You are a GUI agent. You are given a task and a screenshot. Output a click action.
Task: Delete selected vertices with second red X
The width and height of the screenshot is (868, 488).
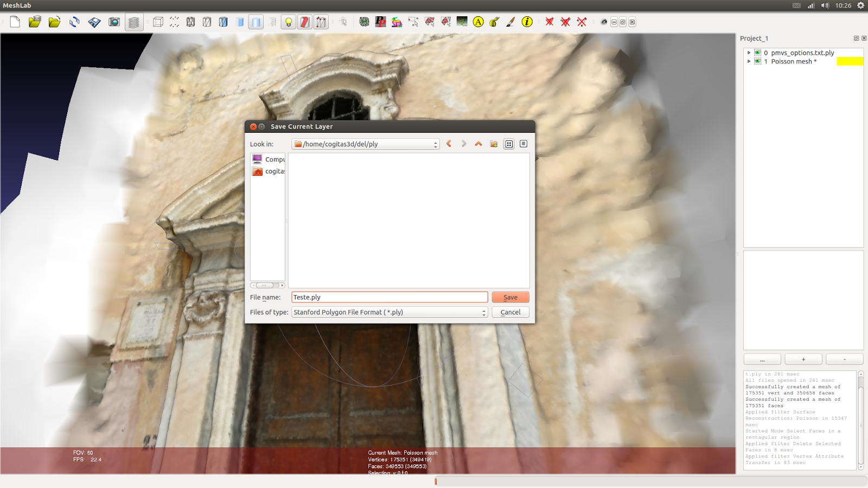coord(565,22)
